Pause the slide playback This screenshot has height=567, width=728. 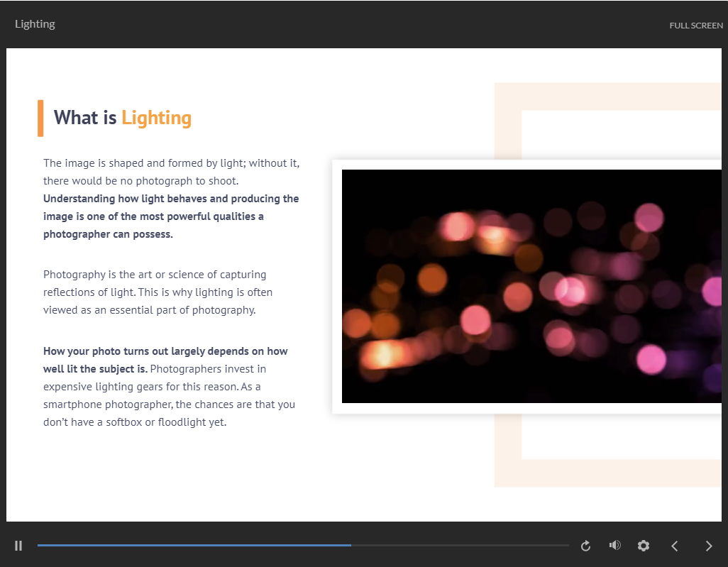18,546
